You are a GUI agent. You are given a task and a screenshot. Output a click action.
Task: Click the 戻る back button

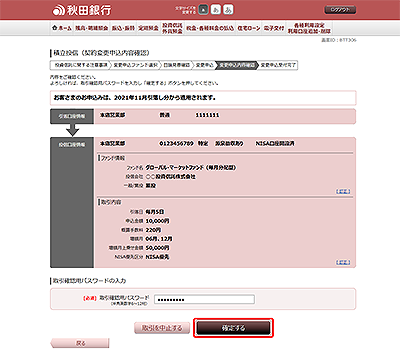click(x=80, y=343)
